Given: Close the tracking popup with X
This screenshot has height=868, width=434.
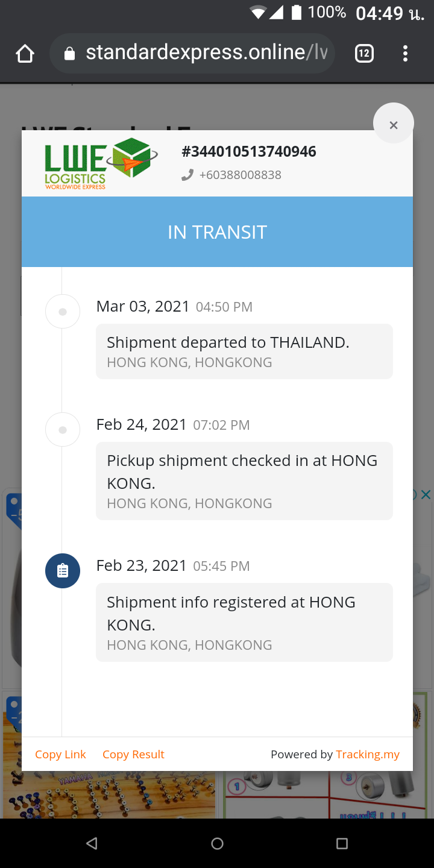Looking at the screenshot, I should pyautogui.click(x=394, y=125).
